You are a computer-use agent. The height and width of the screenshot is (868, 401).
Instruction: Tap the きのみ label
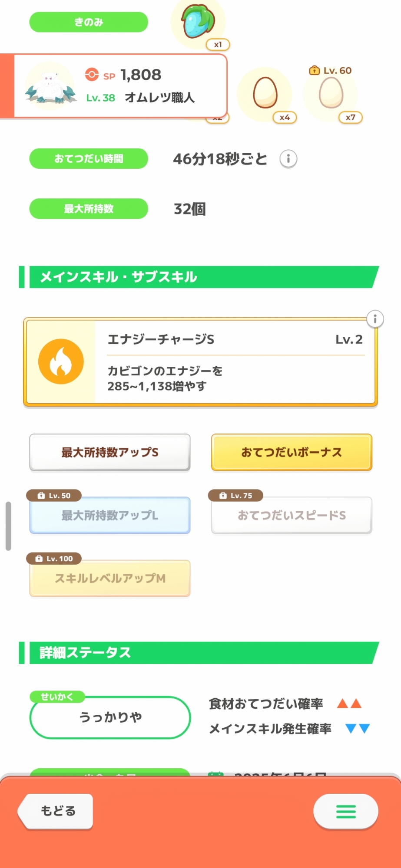pos(89,22)
